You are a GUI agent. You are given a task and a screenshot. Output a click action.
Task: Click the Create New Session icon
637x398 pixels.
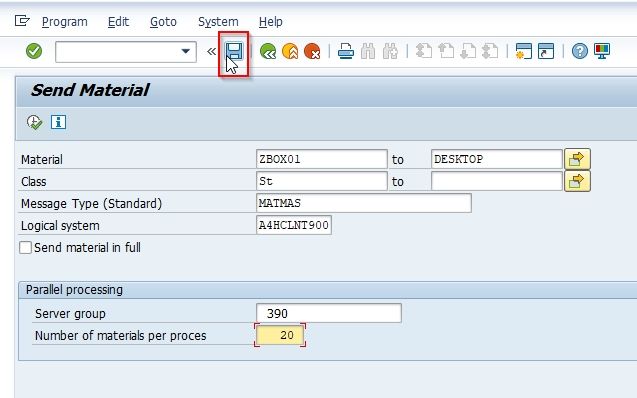(x=524, y=52)
